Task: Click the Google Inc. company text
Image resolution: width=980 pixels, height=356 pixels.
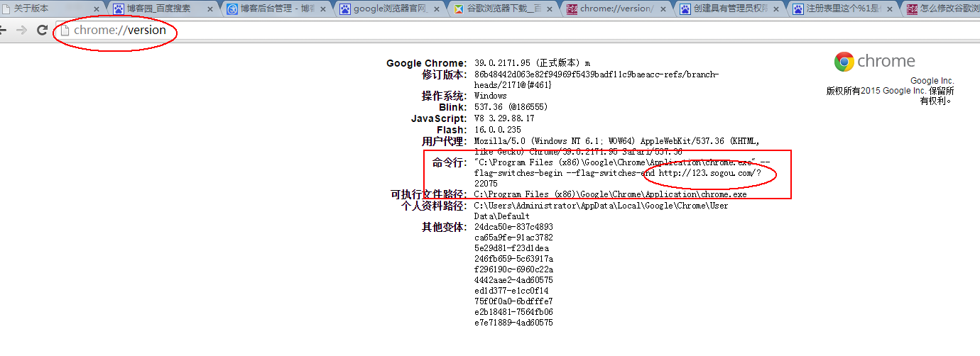Action: (932, 81)
